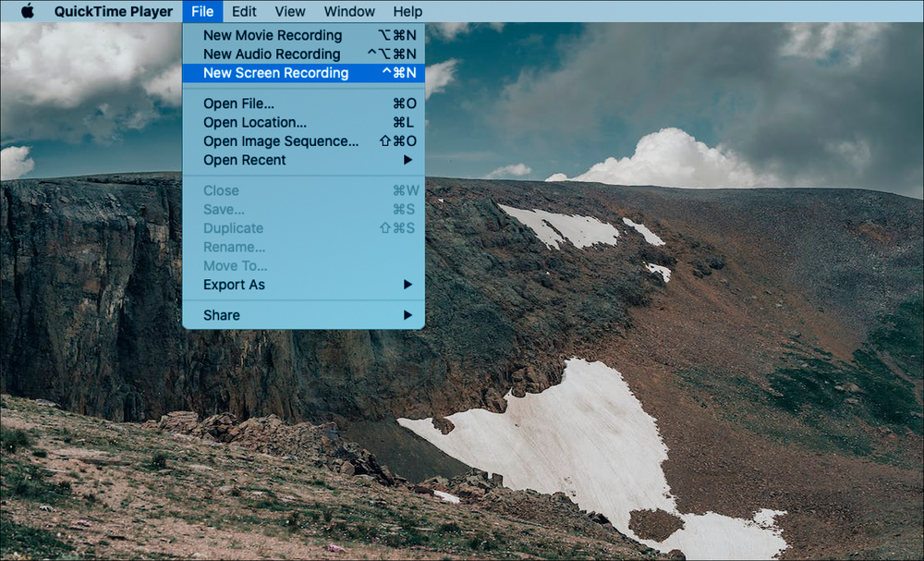
Task: Expand the Open Recent submenu
Action: click(303, 160)
